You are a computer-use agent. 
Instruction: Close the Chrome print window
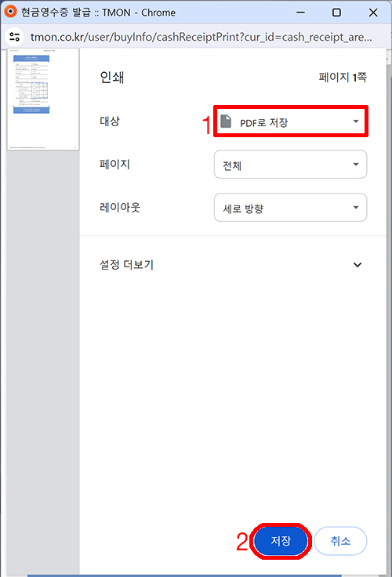[x=373, y=13]
